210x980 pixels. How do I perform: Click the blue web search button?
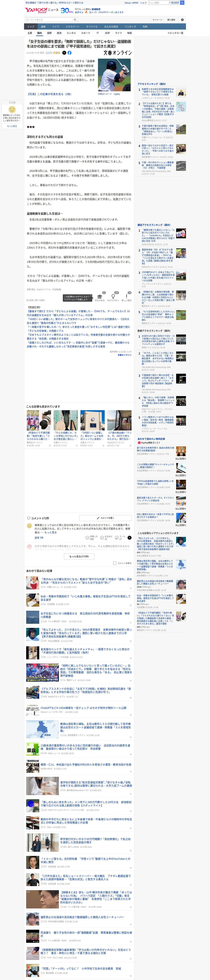point(182,3)
